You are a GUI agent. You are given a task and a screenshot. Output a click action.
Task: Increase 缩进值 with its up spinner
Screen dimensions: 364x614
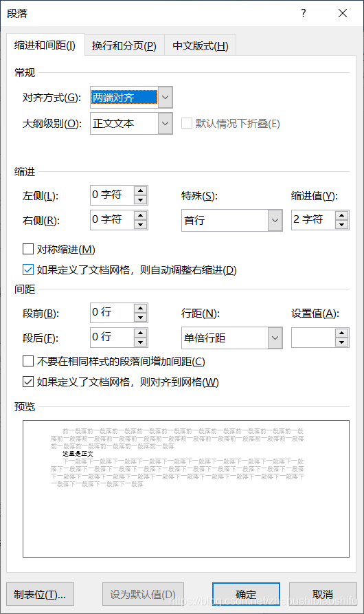pyautogui.click(x=341, y=215)
